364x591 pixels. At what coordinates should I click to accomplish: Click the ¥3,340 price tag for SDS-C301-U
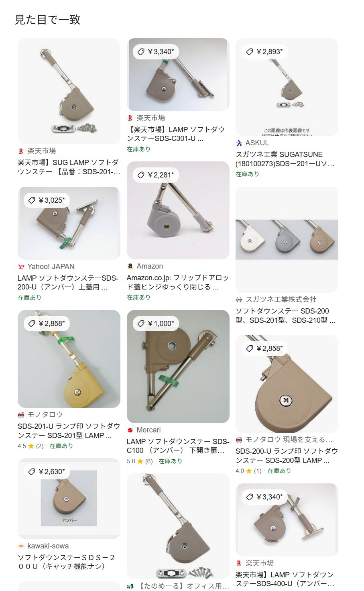(156, 51)
